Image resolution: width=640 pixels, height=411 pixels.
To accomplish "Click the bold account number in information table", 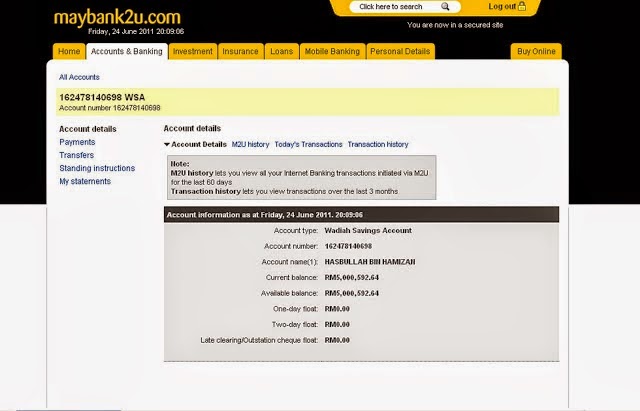I will tap(348, 247).
